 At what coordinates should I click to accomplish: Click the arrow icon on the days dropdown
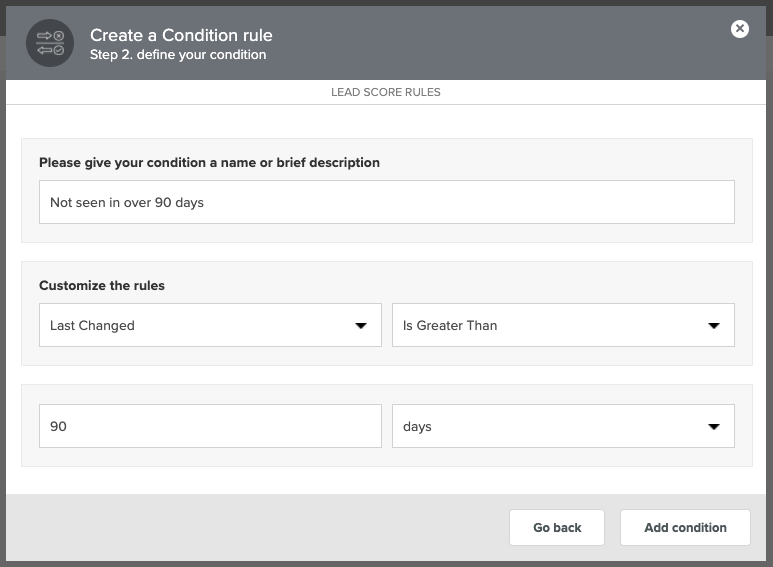point(713,426)
